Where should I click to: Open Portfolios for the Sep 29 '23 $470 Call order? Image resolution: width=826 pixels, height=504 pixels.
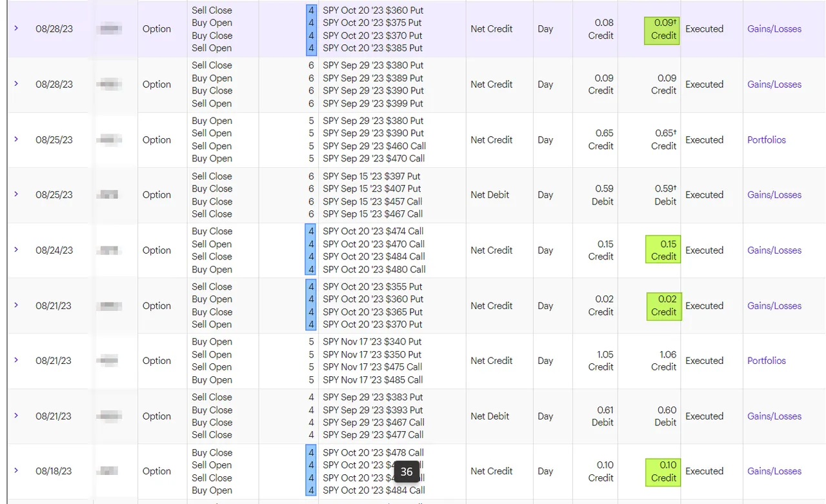pyautogui.click(x=767, y=140)
